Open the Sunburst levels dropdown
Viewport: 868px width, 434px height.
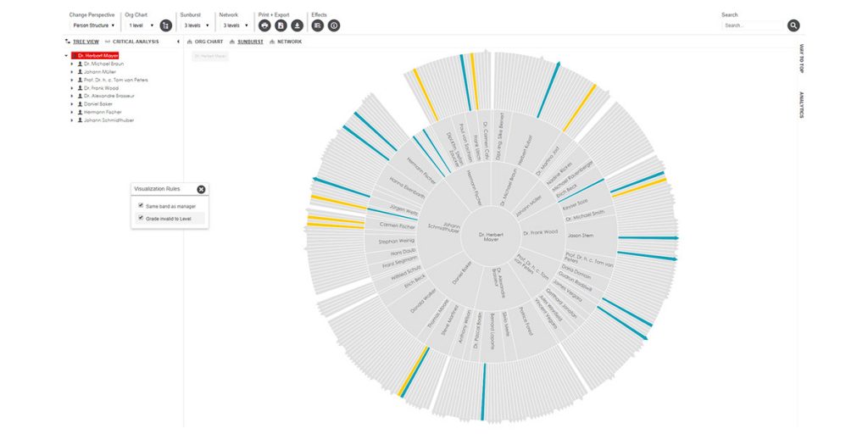tap(192, 25)
